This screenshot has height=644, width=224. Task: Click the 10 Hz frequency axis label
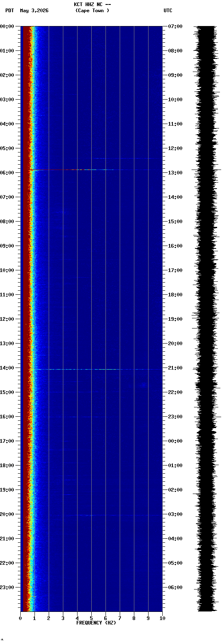pyautogui.click(x=162, y=618)
